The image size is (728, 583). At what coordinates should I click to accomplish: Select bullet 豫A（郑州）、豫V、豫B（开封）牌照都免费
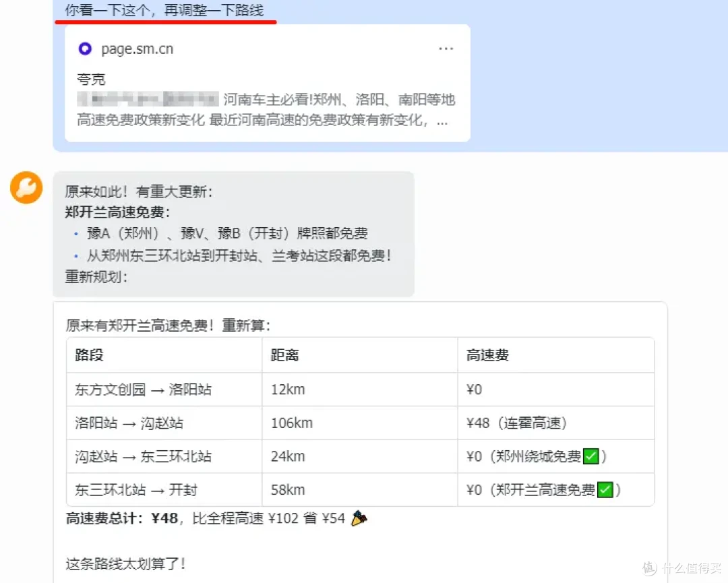(x=228, y=233)
